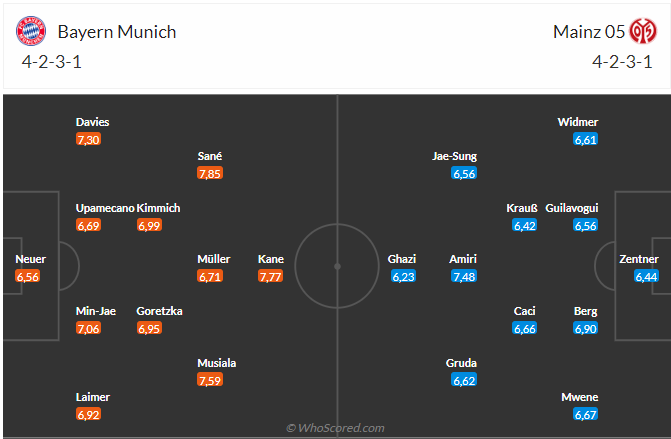This screenshot has width=671, height=439.
Task: Click Gruda's 6,62 rating badge
Action: (x=462, y=380)
